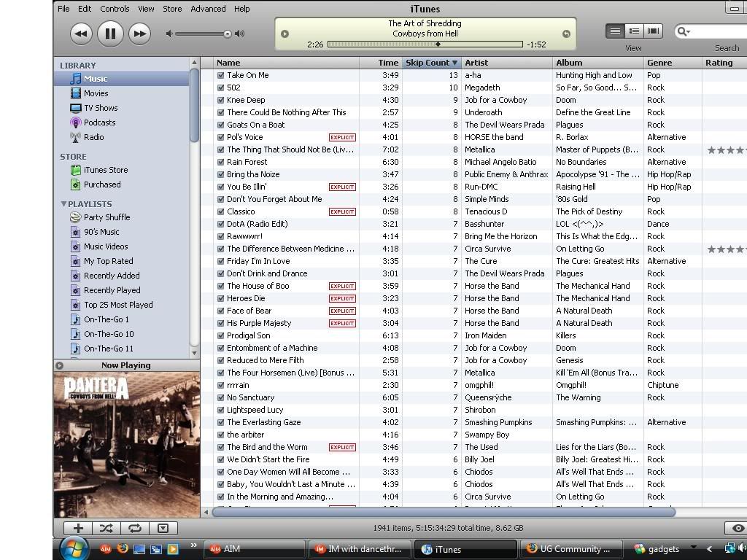Uncheck the song Rain Forest

click(220, 162)
